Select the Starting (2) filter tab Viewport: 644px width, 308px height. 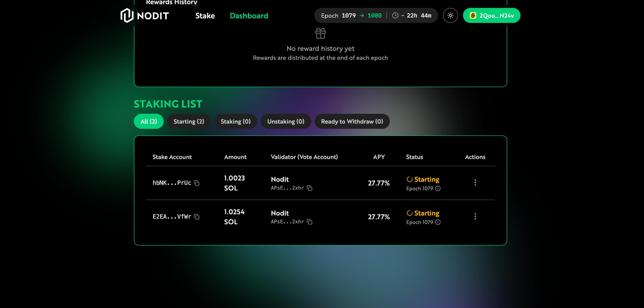coord(189,121)
